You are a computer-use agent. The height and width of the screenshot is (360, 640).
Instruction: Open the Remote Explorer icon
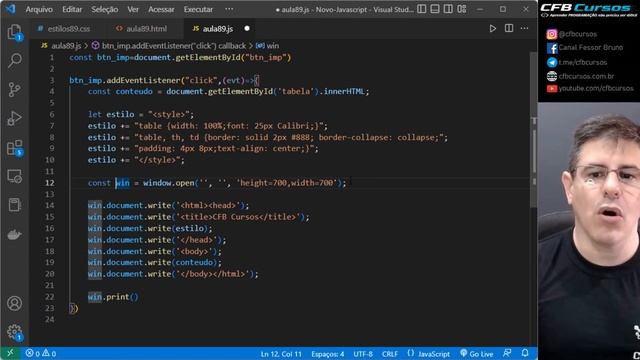click(14, 176)
